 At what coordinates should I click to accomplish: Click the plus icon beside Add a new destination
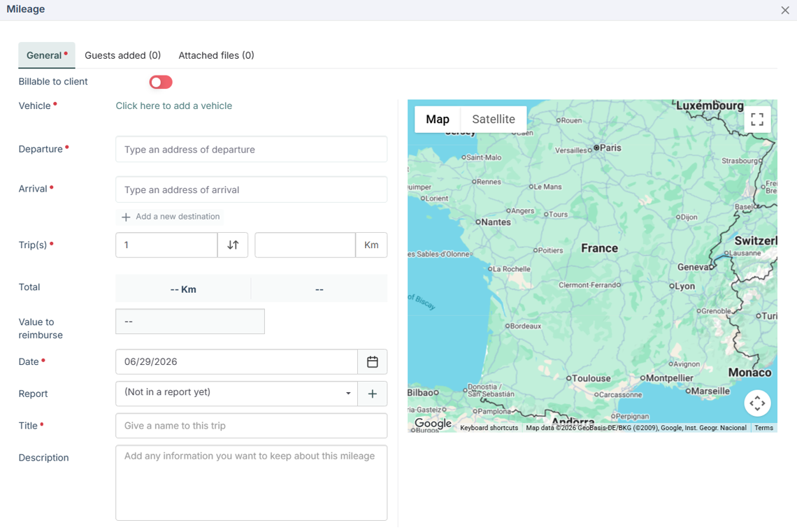(126, 217)
